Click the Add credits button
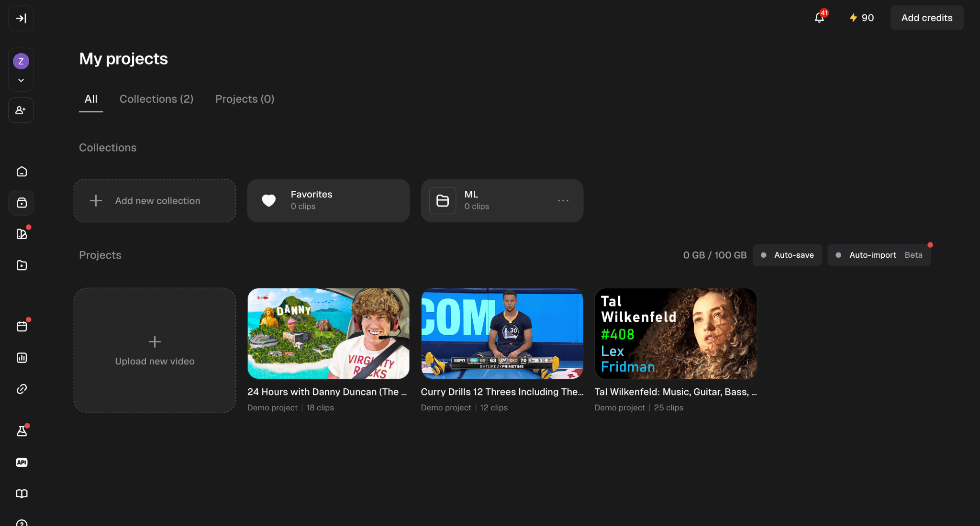 927,18
